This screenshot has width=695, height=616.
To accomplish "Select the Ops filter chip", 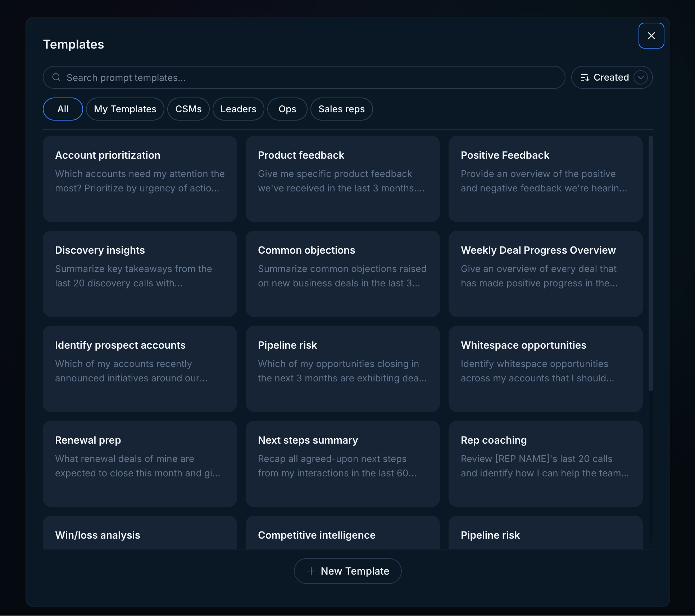I will pos(287,109).
